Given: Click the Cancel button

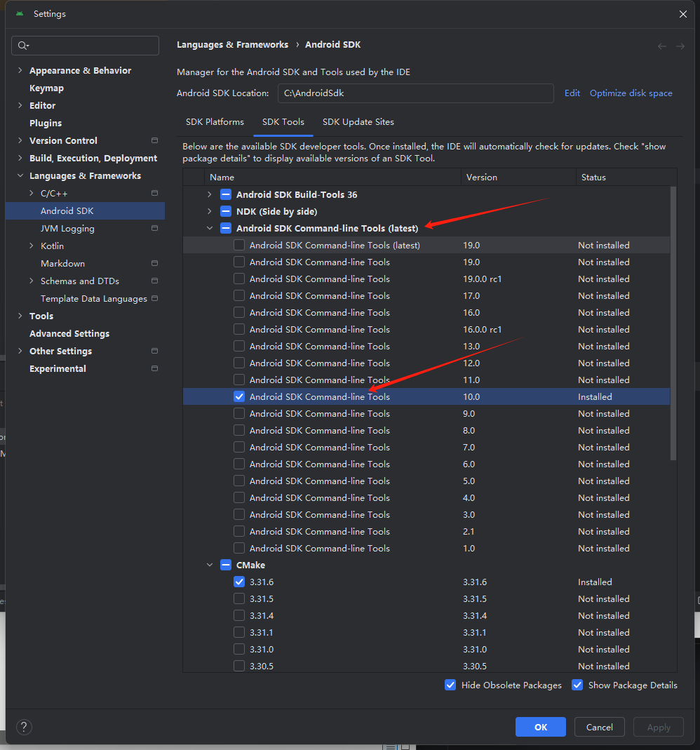Looking at the screenshot, I should [599, 727].
